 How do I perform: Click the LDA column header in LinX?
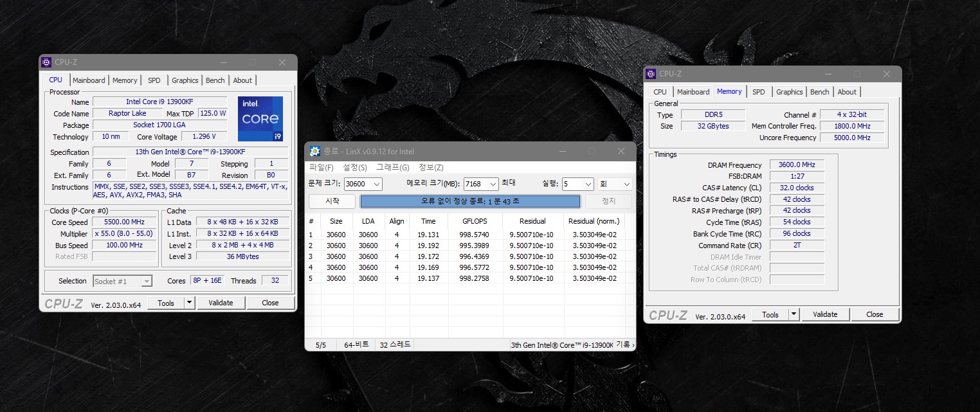[368, 221]
